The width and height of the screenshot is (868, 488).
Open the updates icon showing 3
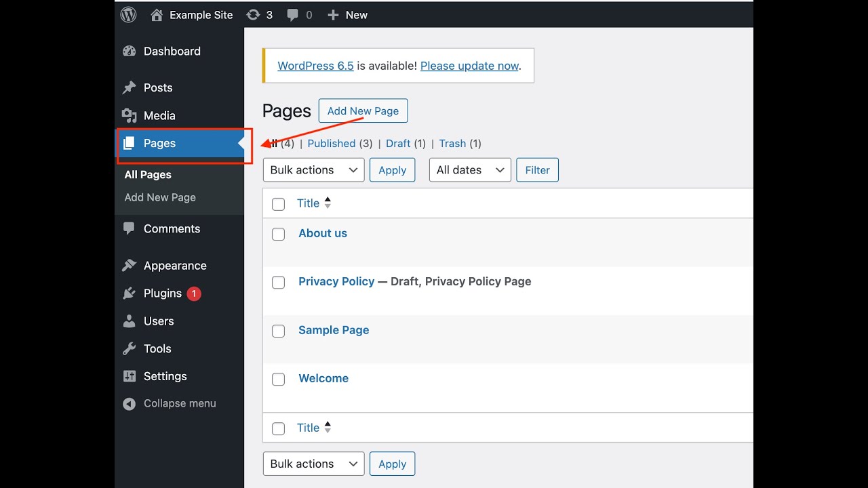[x=253, y=14]
